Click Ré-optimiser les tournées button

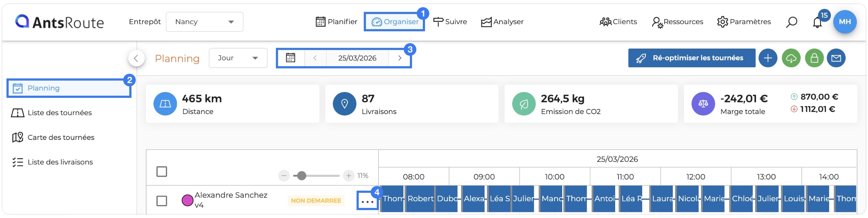pos(692,58)
